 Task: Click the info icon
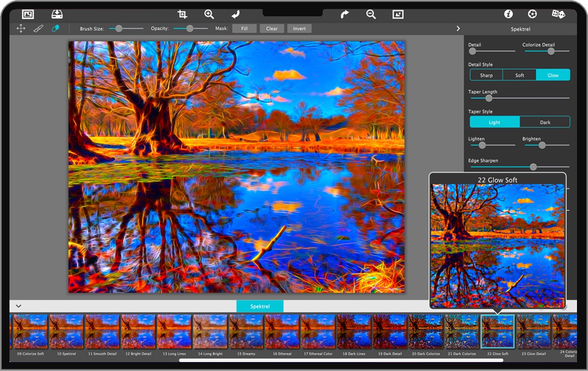click(508, 14)
